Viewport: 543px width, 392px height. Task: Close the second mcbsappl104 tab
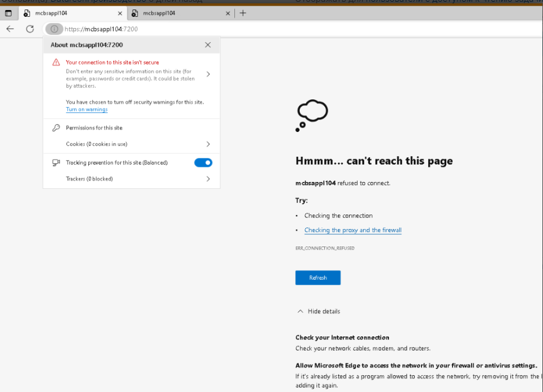tap(228, 13)
